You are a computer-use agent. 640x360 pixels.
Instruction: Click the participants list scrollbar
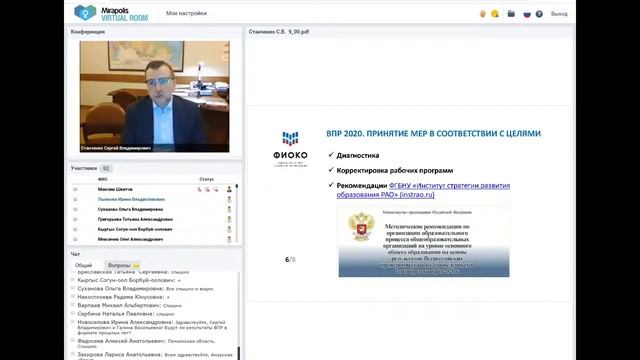(x=237, y=213)
